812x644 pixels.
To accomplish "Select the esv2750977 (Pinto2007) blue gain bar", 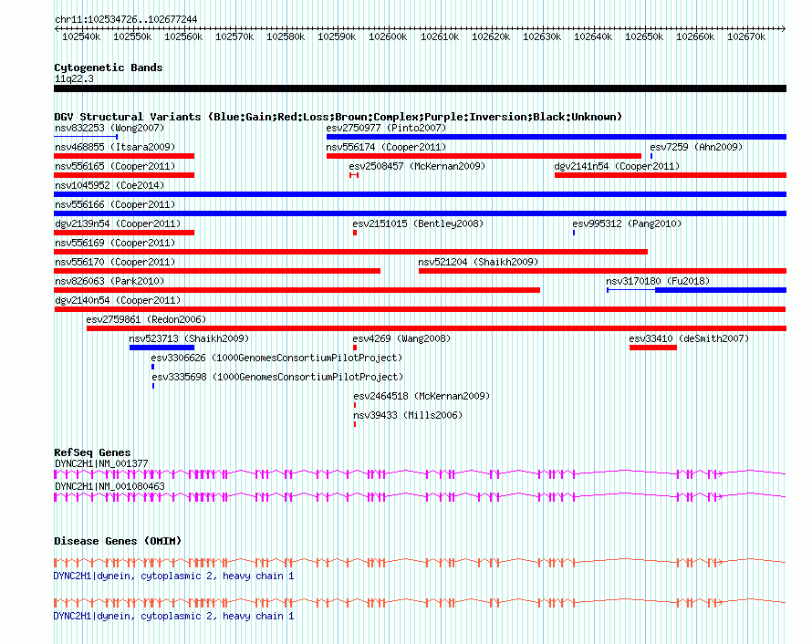I will 557,137.
